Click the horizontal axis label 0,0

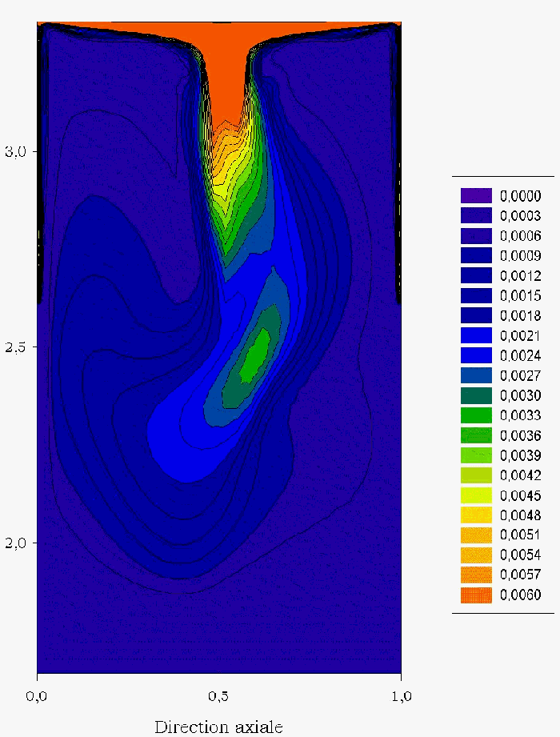(36, 696)
